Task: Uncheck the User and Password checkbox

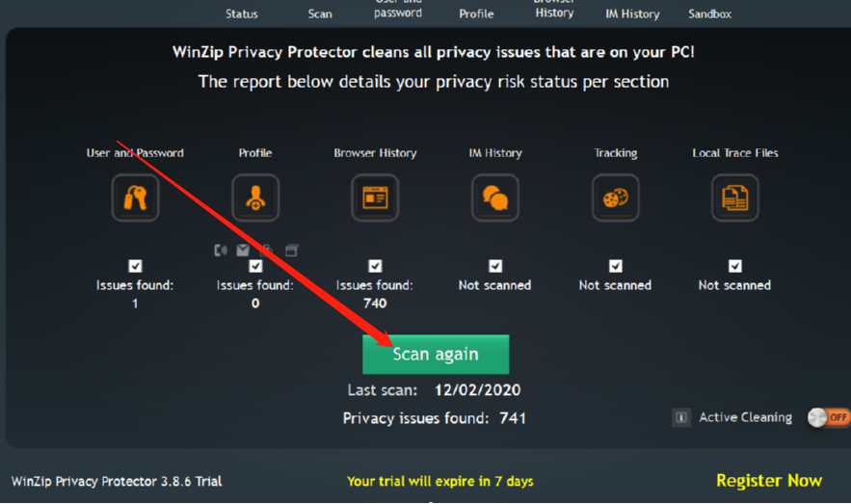Action: pyautogui.click(x=135, y=266)
